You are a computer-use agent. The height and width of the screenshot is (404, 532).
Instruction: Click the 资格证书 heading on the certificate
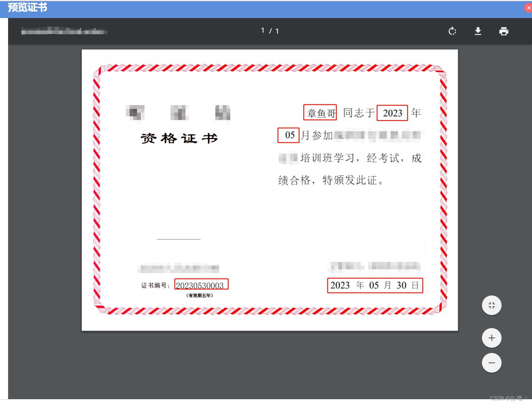click(180, 139)
